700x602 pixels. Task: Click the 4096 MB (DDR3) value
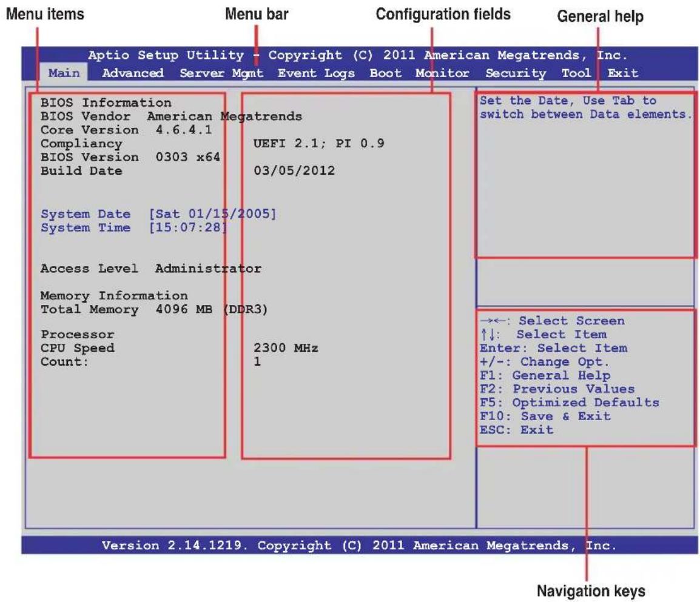(x=212, y=309)
